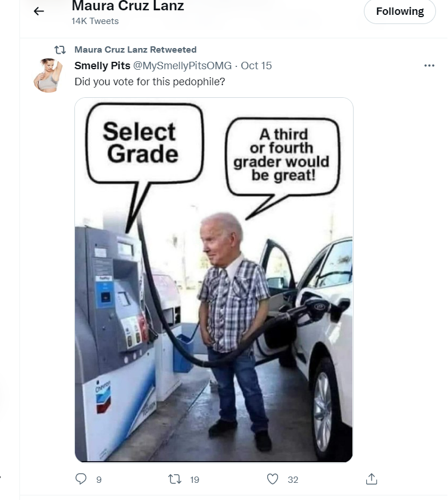Open the gas pump meme image
The height and width of the screenshot is (500, 448).
213,280
